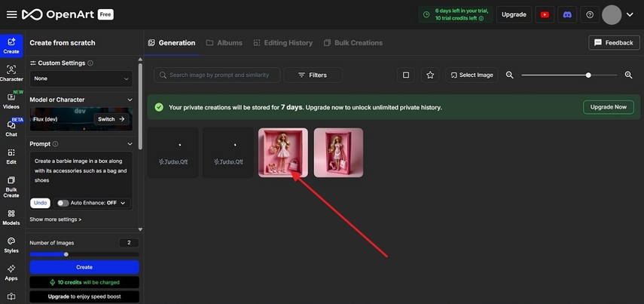The height and width of the screenshot is (304, 644).
Task: Open the Discord icon
Action: click(x=567, y=14)
